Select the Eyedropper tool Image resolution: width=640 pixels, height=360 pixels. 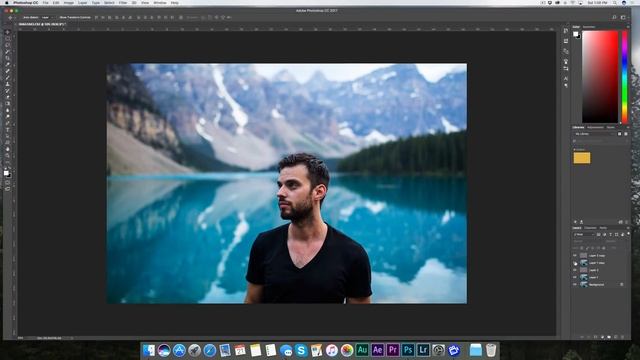[x=8, y=64]
